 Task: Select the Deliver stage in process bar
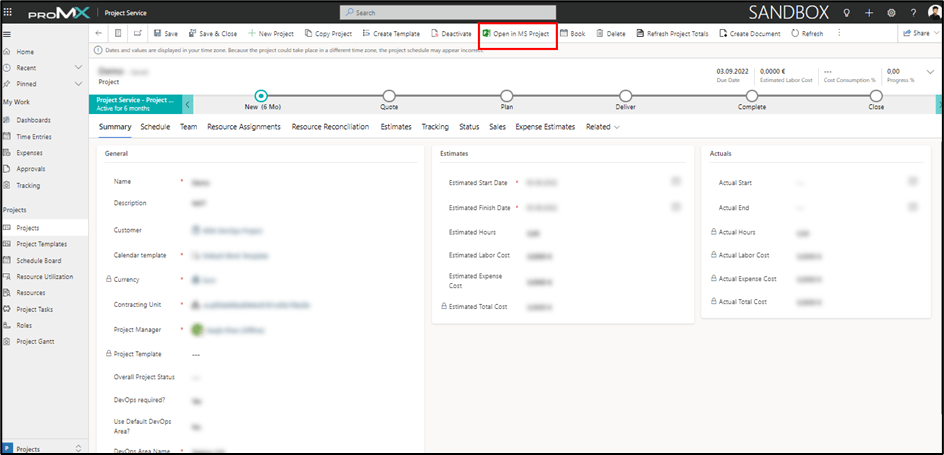point(625,95)
